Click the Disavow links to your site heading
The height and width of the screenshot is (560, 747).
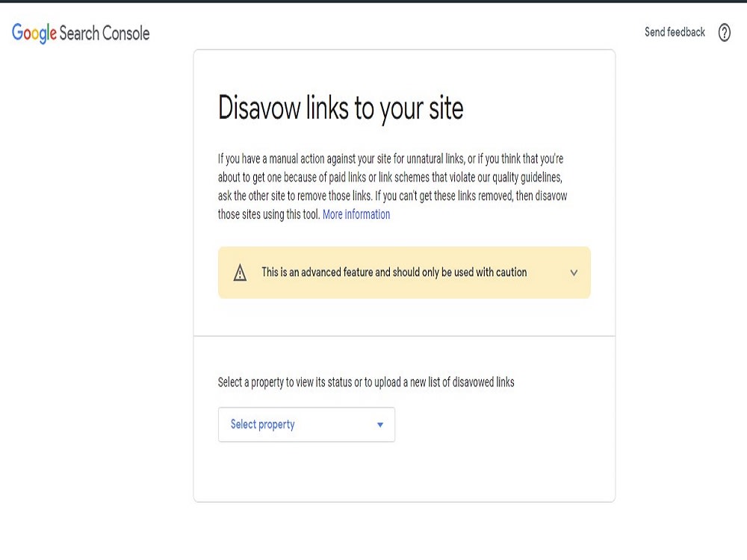(x=341, y=108)
